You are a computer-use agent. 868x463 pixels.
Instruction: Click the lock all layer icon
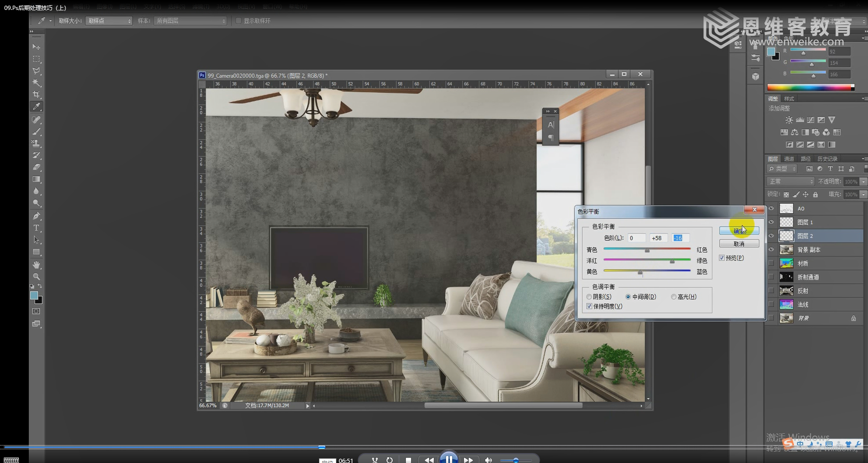click(x=816, y=195)
